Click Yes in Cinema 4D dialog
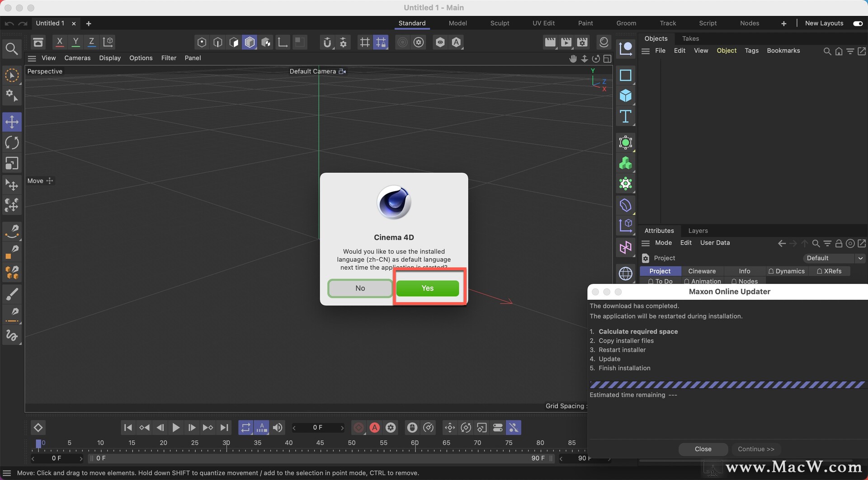Screen dimensions: 868x480 point(428,288)
